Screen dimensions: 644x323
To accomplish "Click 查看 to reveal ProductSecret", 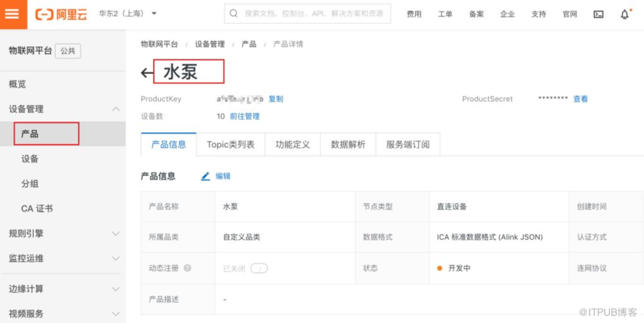I will click(x=580, y=99).
